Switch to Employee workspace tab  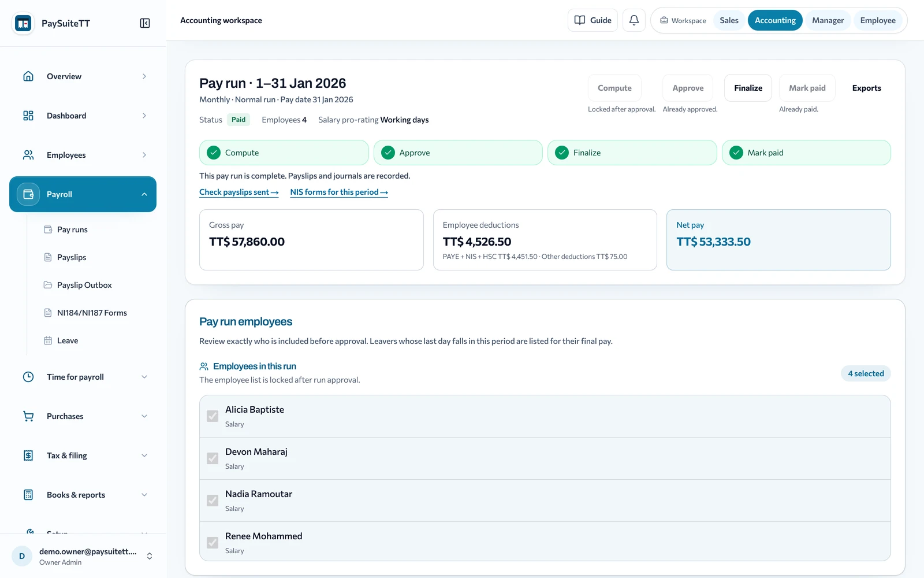coord(878,20)
